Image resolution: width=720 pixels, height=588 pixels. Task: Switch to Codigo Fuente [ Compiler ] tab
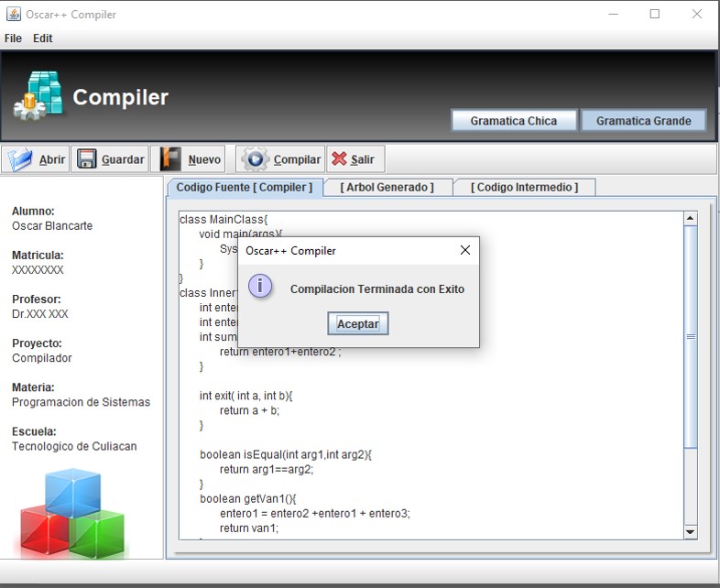[x=245, y=187]
